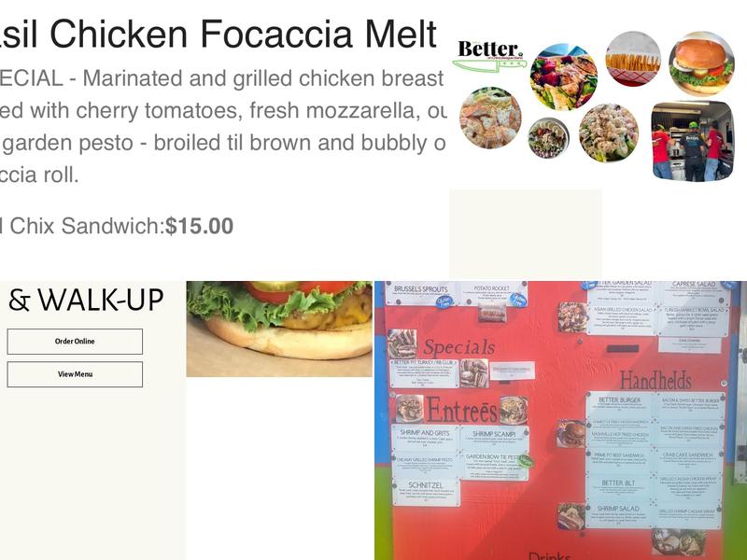This screenshot has width=747, height=560.
Task: Click the chopped salad circular image
Action: point(609,133)
